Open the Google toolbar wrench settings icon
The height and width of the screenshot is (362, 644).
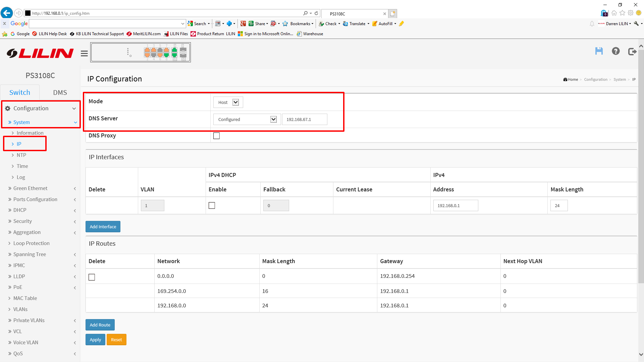[x=636, y=23]
